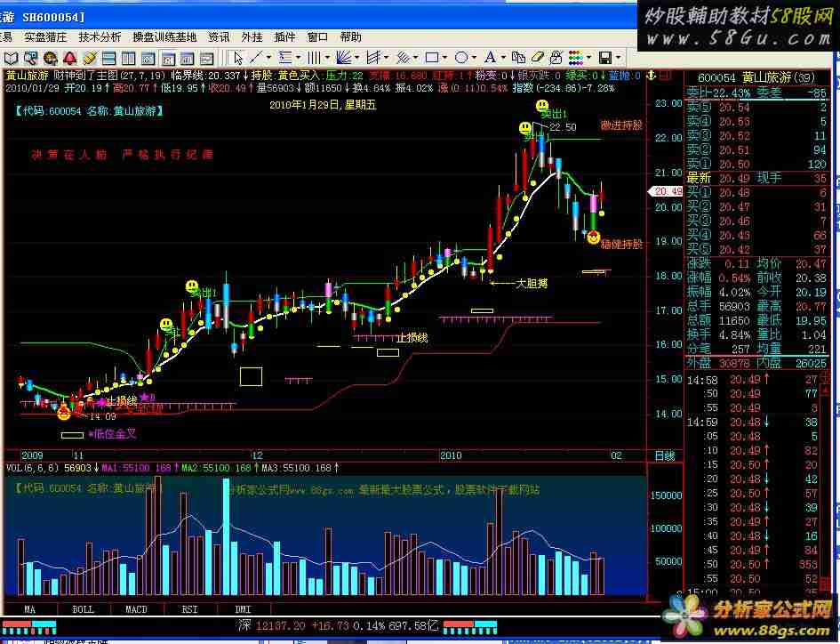The image size is (840, 644).
Task: Switch to the MA indicator tab
Action: (30, 609)
